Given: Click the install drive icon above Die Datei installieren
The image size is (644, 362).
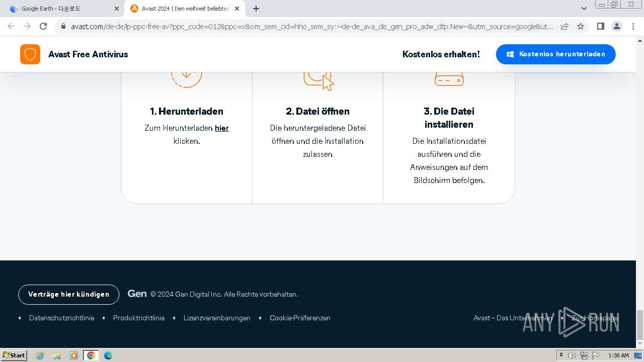Looking at the screenshot, I should (449, 79).
